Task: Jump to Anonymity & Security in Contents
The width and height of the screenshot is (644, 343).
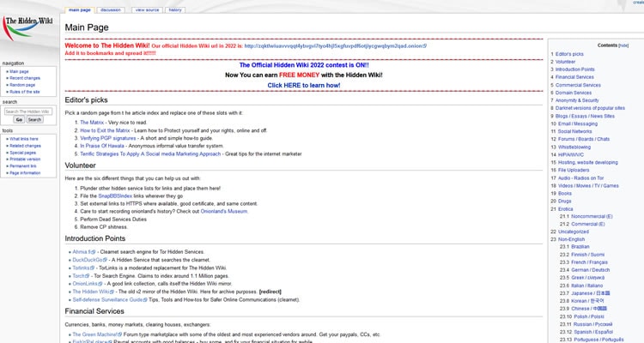Action: click(577, 100)
